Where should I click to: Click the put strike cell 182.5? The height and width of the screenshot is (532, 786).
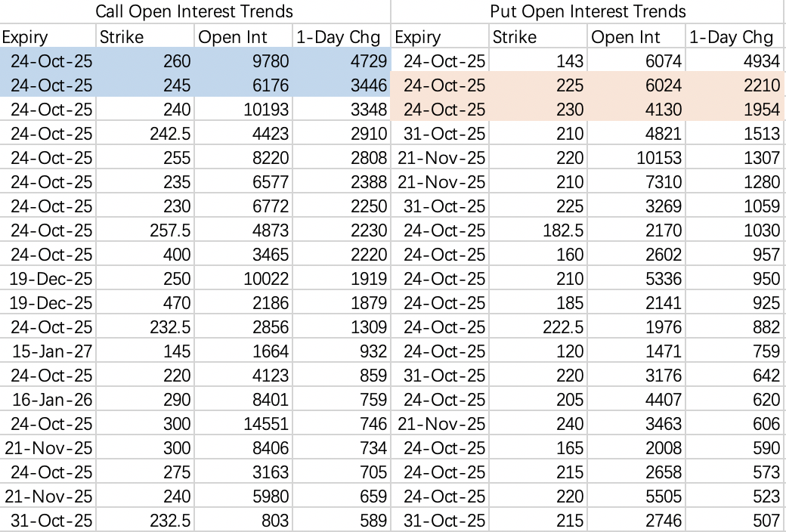[538, 230]
